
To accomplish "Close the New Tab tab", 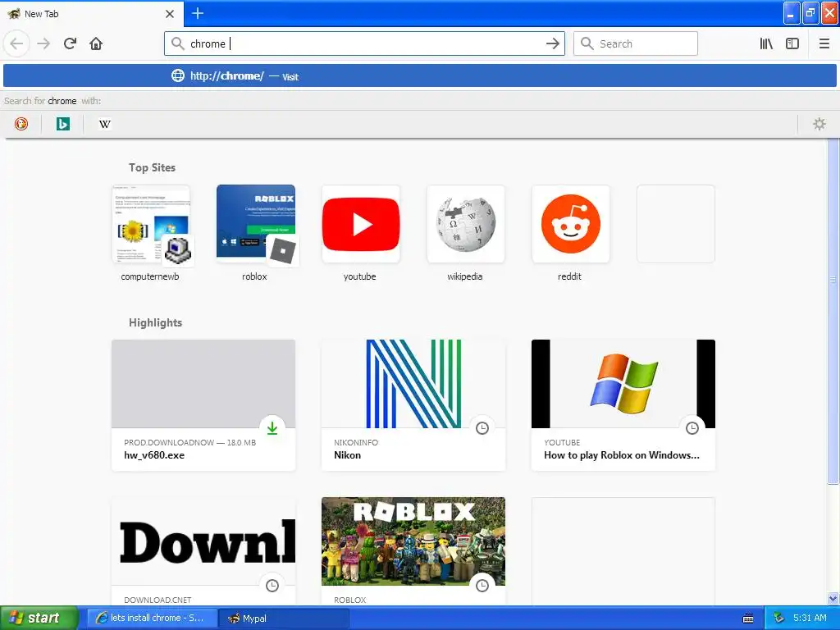I will (170, 14).
